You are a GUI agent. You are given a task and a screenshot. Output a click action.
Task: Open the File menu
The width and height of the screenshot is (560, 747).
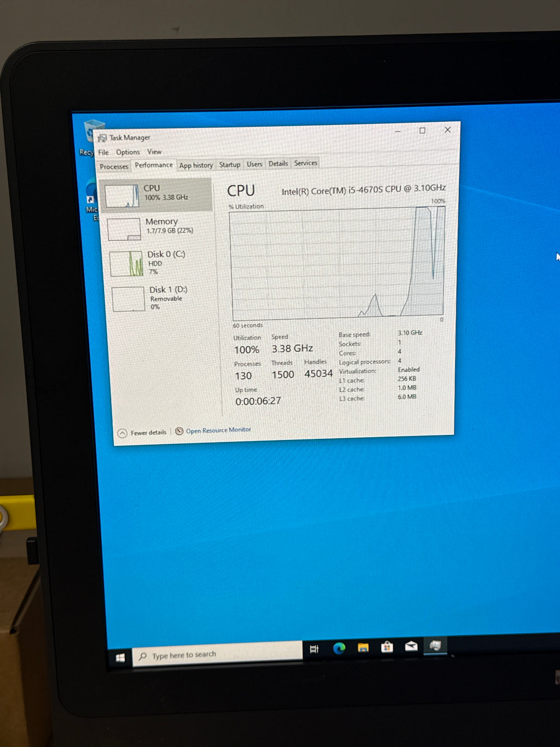coord(103,152)
